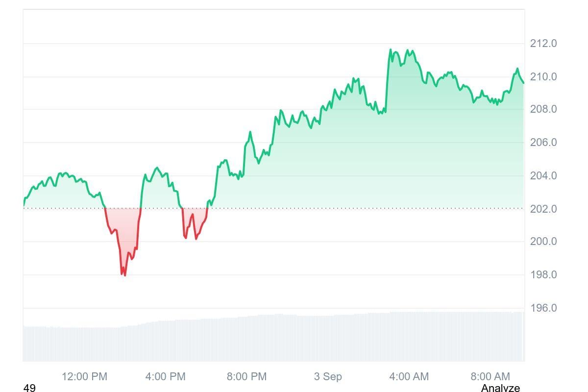Click the 12:00 PM time label
The image size is (588, 392).
tap(84, 377)
